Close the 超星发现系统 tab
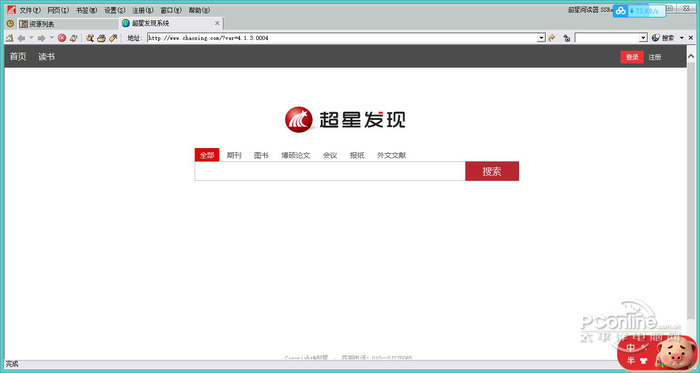700x373 pixels. click(217, 23)
